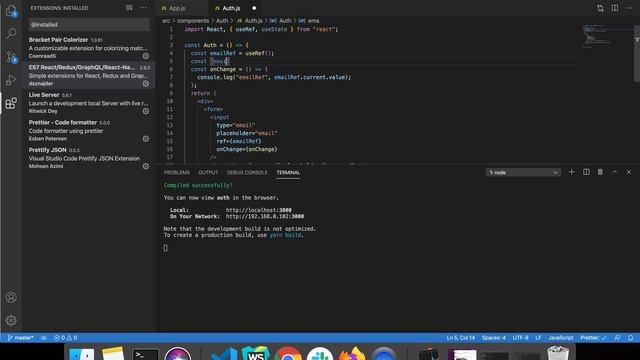Switch to the App.js editor tab
Image resolution: width=640 pixels, height=360 pixels.
[182, 8]
